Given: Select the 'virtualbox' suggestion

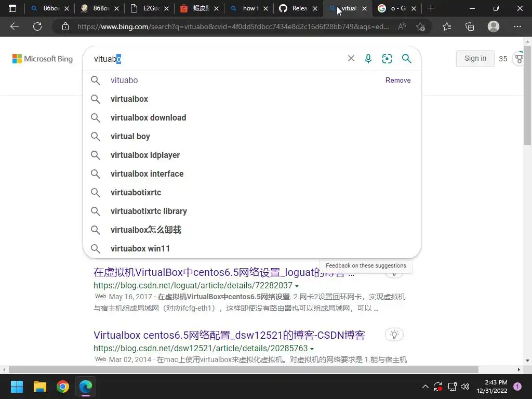Looking at the screenshot, I should (x=252, y=99).
